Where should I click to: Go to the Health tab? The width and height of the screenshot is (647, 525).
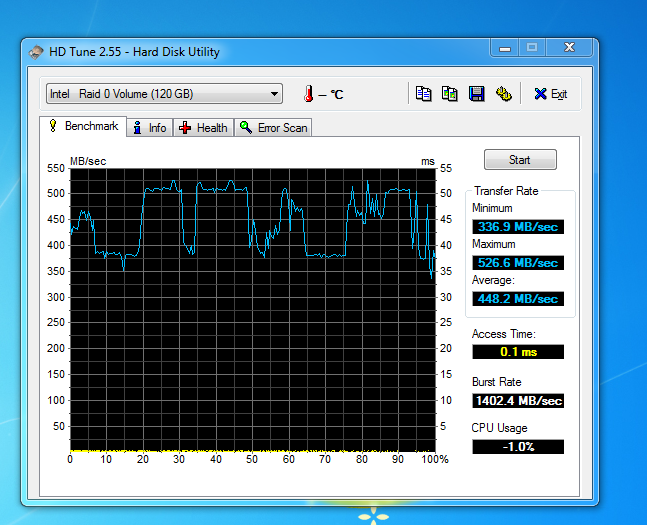pos(203,128)
